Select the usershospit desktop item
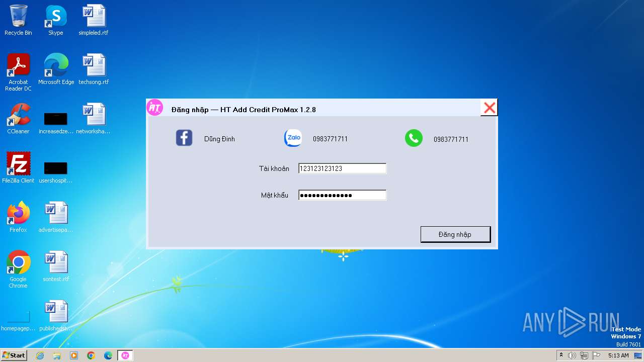The image size is (644, 362). click(56, 172)
